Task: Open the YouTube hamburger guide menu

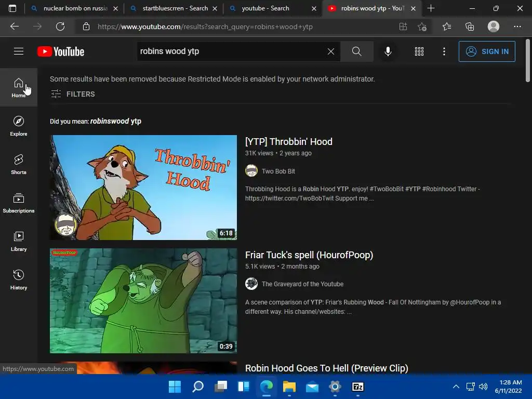Action: tap(19, 51)
